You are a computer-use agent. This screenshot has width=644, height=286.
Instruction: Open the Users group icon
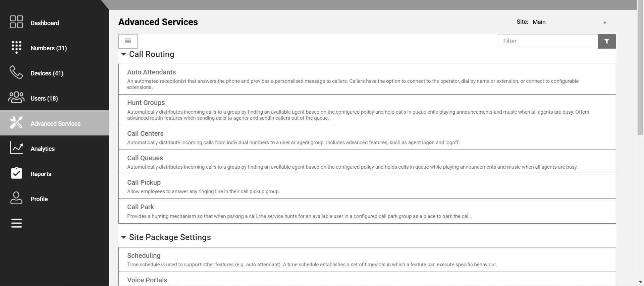point(16,98)
